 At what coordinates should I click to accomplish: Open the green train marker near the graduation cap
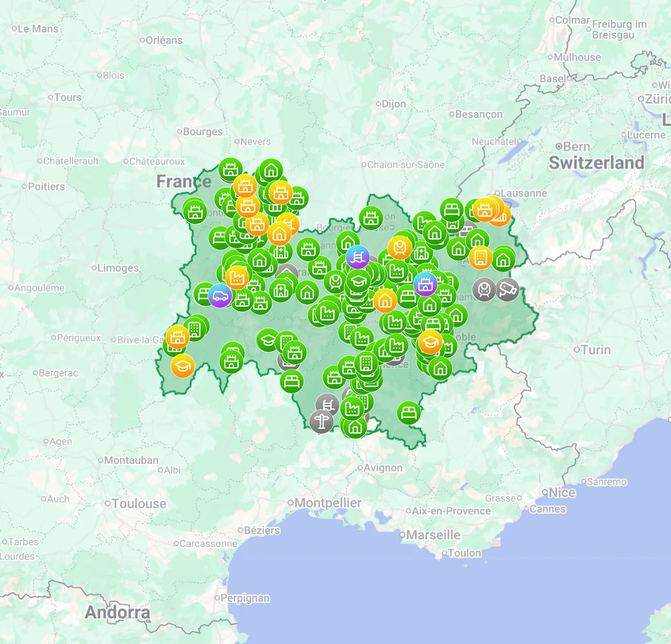coord(335,282)
